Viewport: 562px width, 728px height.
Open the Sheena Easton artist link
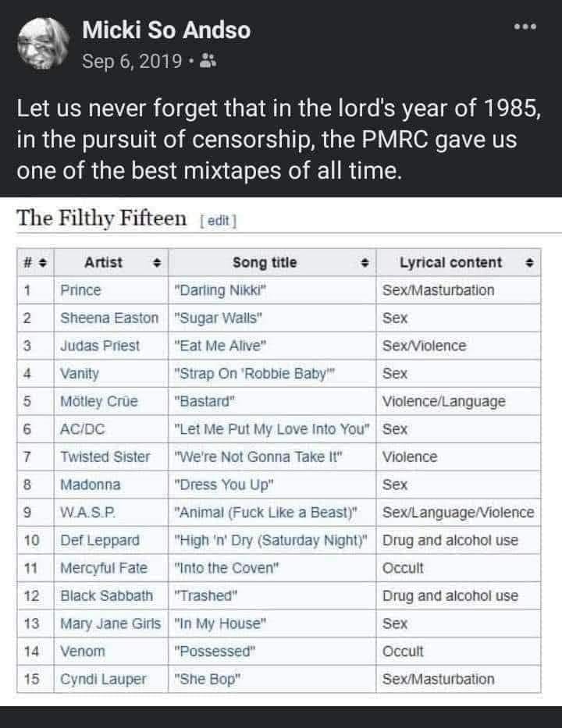[x=109, y=318]
